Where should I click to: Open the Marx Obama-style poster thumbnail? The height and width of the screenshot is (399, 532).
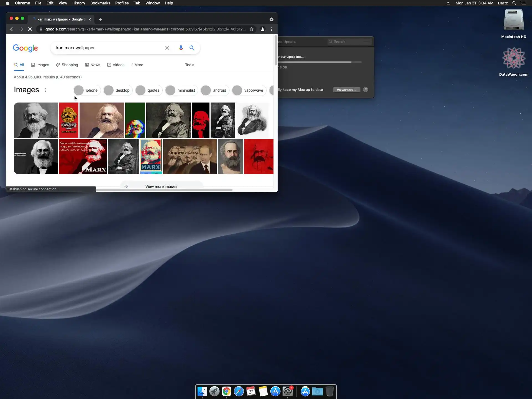tap(151, 156)
